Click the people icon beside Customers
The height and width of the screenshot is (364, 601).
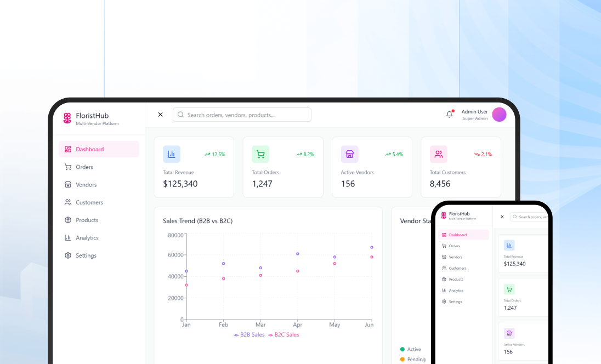point(67,202)
